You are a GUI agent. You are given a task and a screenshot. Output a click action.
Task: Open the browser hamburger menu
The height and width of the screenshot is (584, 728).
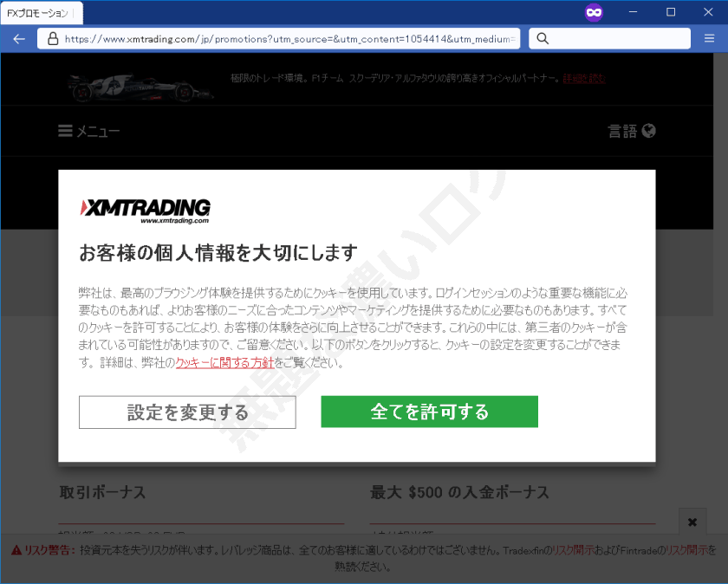click(x=709, y=38)
